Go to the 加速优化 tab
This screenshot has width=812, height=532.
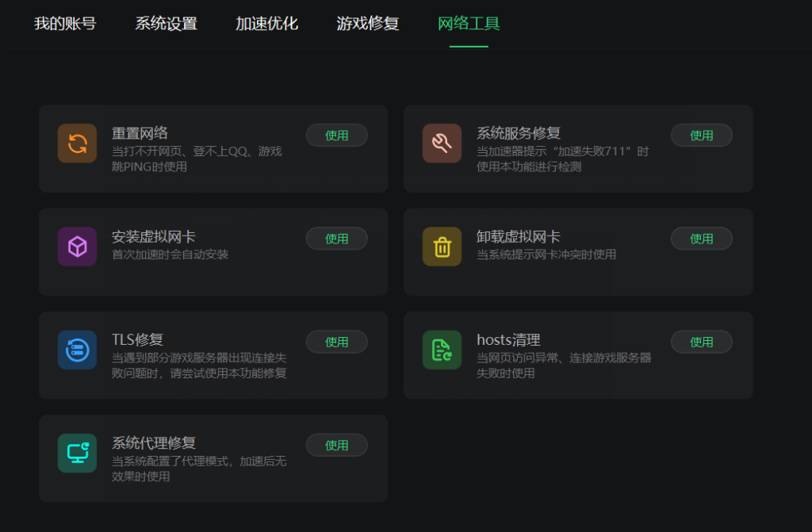pyautogui.click(x=266, y=23)
